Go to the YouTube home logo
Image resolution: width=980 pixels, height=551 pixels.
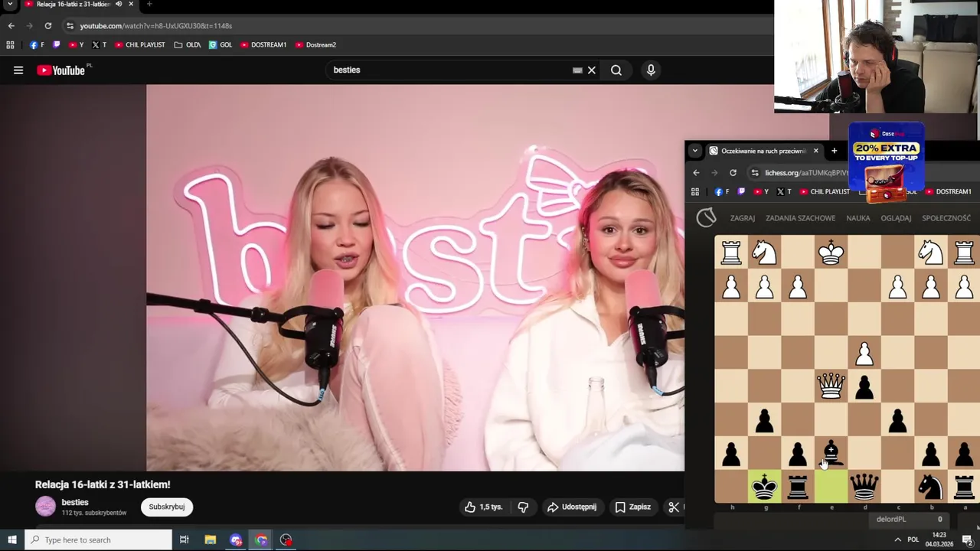[x=61, y=70]
